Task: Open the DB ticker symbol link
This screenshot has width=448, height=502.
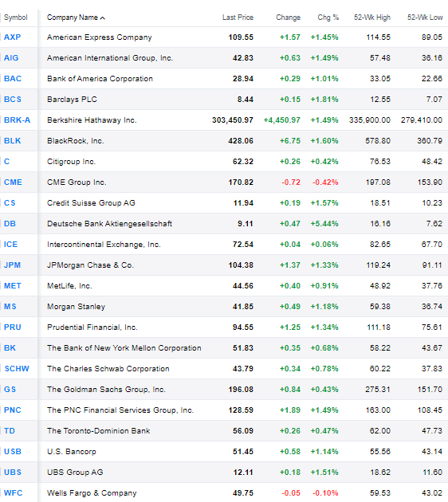Action: 10,223
